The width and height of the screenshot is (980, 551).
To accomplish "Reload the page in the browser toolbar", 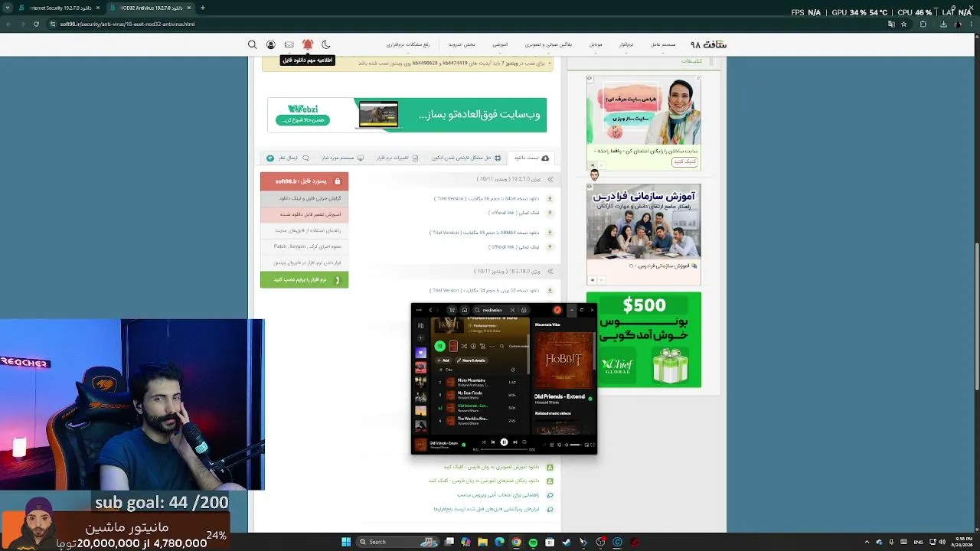I will tap(36, 24).
